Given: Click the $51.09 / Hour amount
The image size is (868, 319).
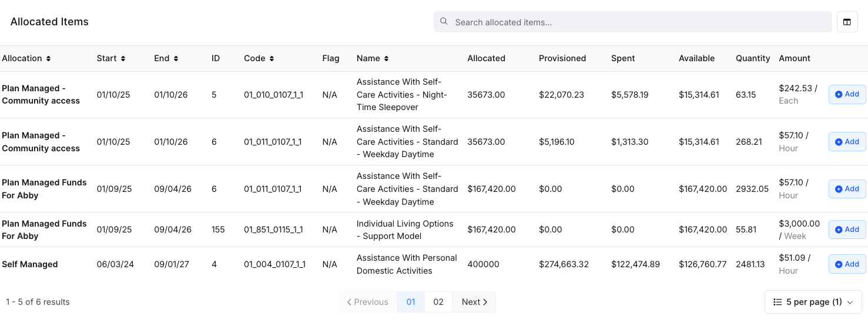Looking at the screenshot, I should pos(795,264).
